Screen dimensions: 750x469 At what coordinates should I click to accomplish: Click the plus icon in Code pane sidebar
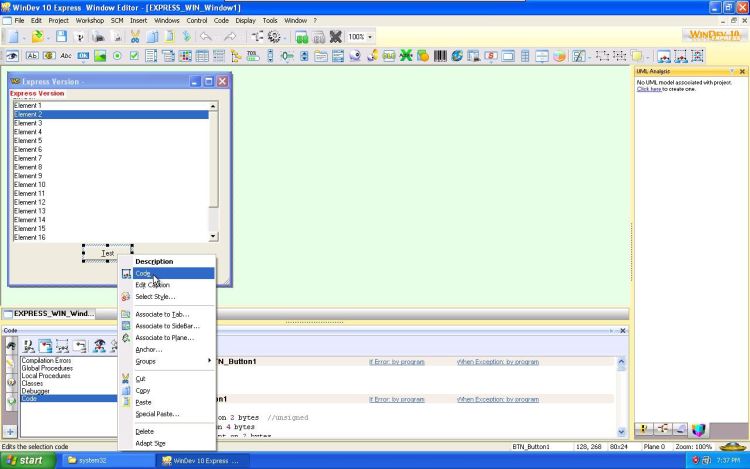pyautogui.click(x=10, y=432)
